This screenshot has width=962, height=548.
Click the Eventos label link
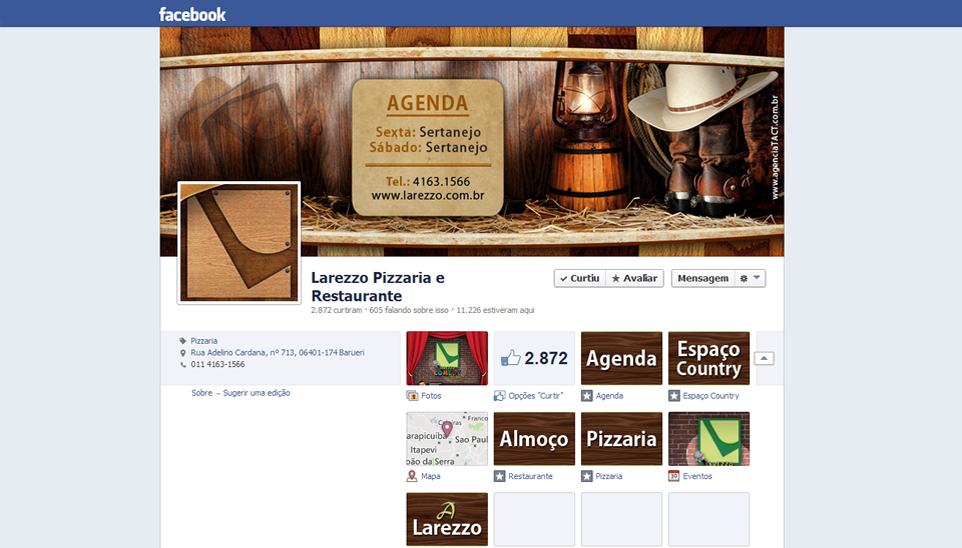click(697, 476)
